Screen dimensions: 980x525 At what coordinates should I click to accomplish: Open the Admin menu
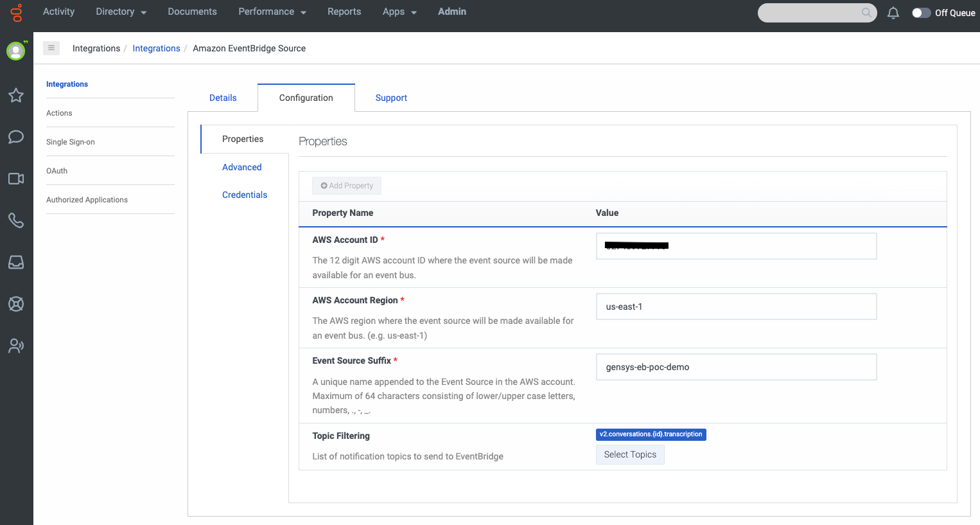pyautogui.click(x=452, y=12)
